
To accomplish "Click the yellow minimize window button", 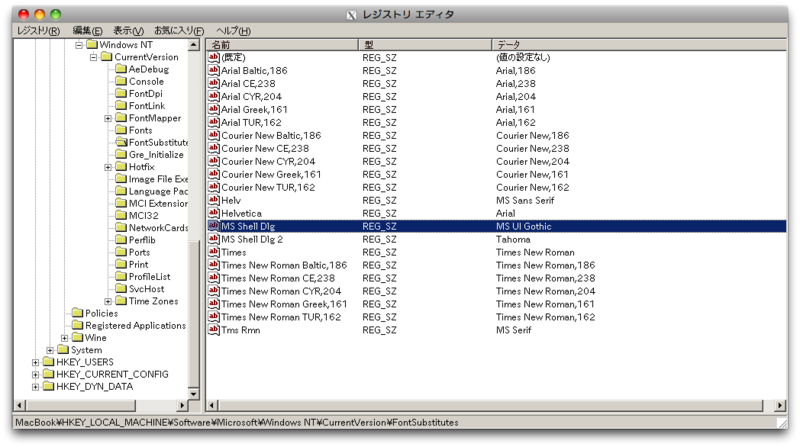I will click(39, 14).
